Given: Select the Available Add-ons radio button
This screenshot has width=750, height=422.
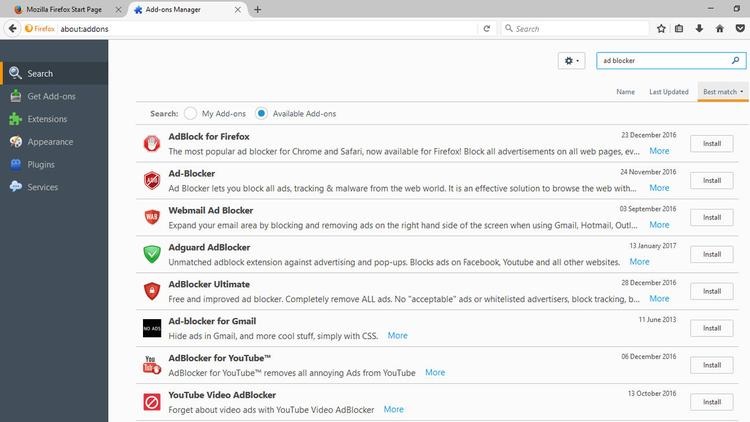Looking at the screenshot, I should [x=261, y=114].
